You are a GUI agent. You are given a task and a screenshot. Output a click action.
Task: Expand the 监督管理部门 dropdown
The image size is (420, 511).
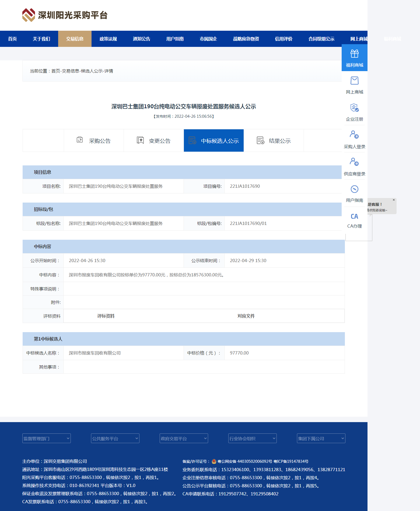click(x=47, y=438)
